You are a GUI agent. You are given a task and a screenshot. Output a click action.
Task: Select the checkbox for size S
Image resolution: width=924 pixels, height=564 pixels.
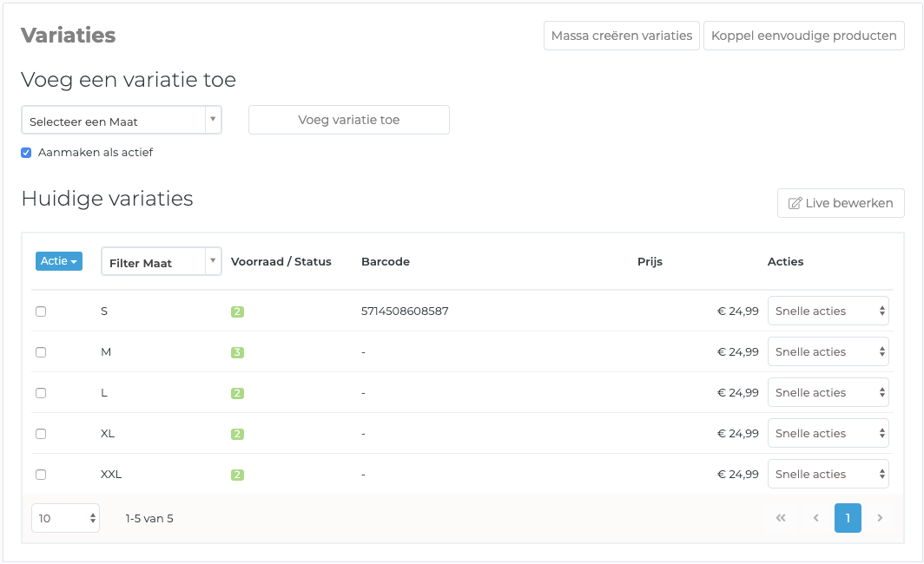tap(41, 312)
